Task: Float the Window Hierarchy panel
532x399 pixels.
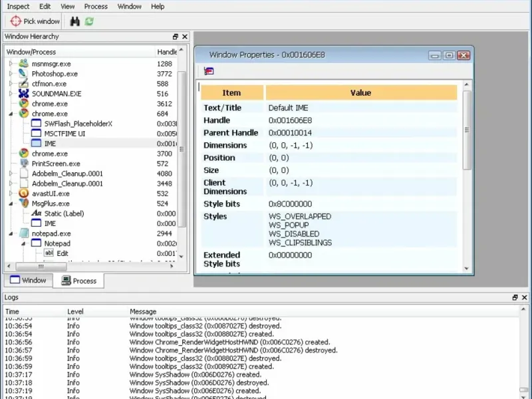Action: (176, 37)
